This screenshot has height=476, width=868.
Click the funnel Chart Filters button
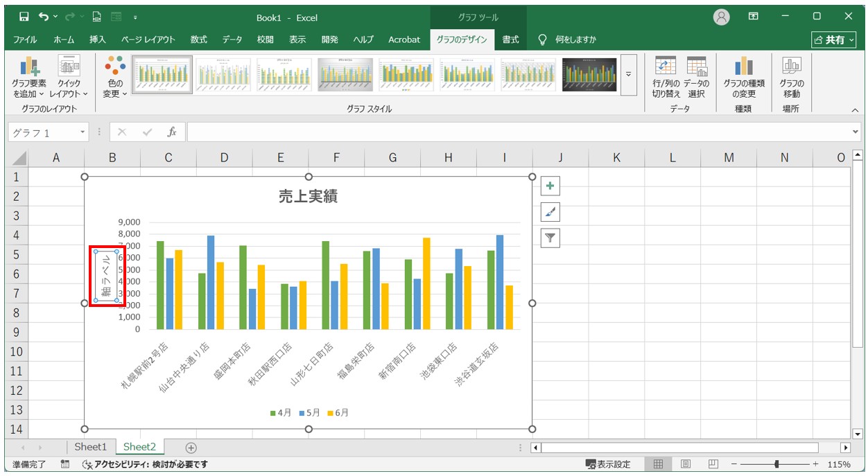coord(550,238)
